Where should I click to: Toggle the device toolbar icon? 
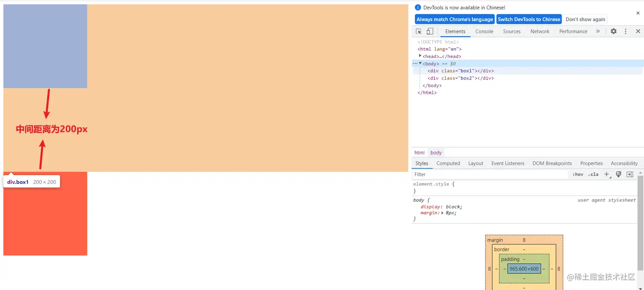[430, 31]
